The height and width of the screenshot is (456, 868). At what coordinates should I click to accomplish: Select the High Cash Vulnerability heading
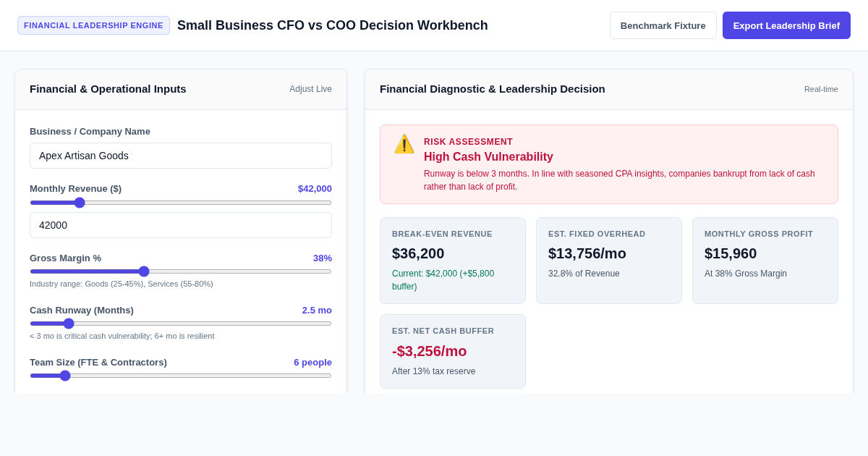(x=488, y=157)
